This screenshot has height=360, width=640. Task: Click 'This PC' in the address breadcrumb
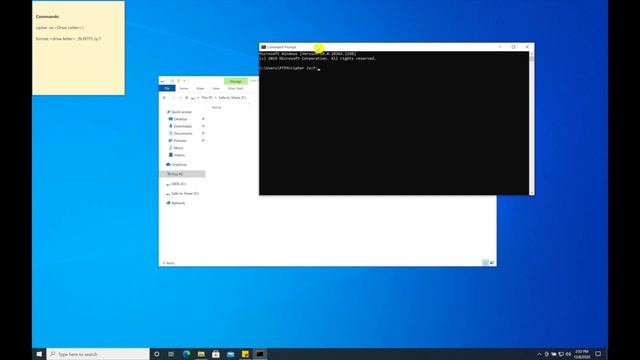coord(207,98)
